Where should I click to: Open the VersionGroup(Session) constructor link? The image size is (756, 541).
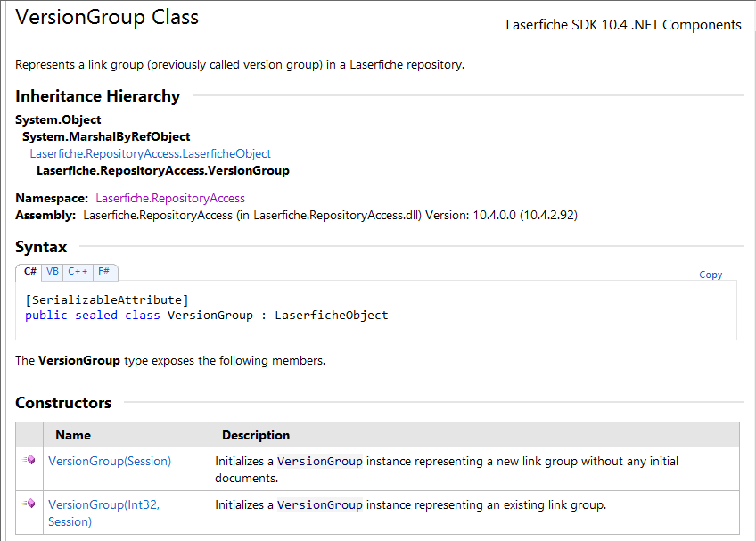[x=110, y=461]
